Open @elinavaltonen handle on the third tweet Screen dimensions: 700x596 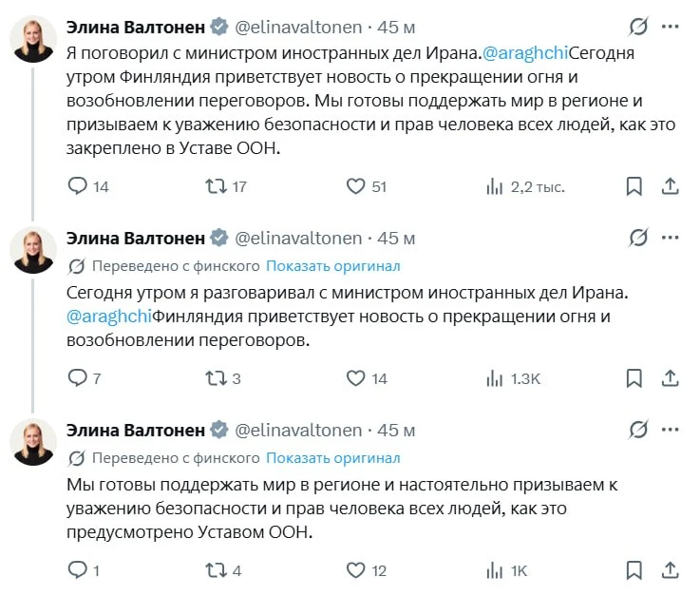coord(298,430)
